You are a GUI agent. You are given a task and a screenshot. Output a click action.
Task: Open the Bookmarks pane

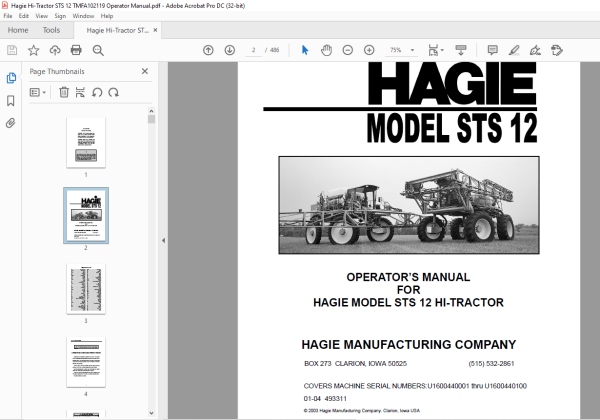pyautogui.click(x=11, y=101)
